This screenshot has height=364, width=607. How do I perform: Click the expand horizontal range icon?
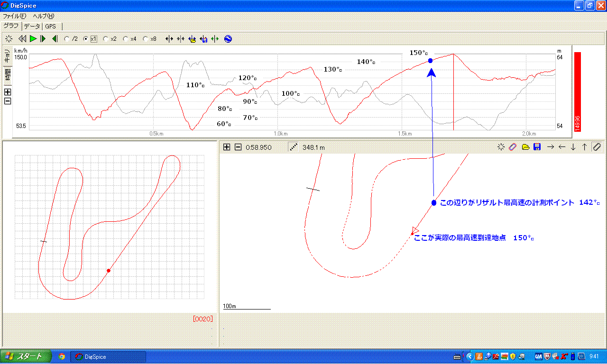point(169,39)
